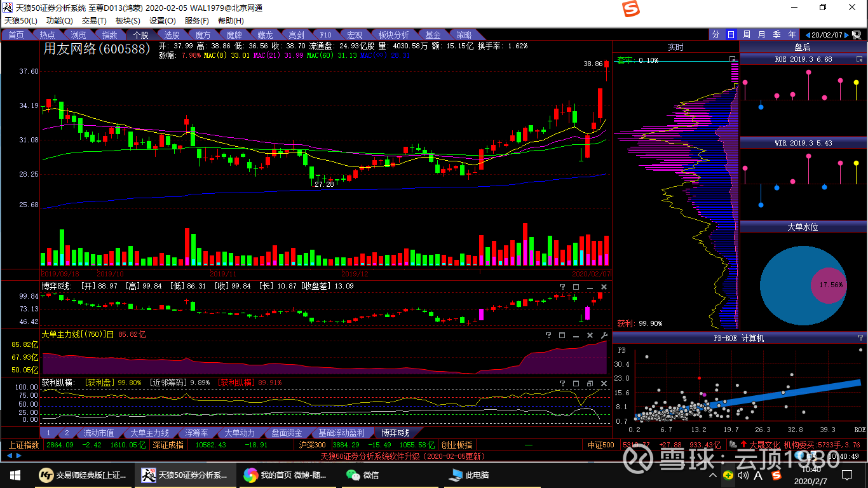Switch to 实时 panel header
The height and width of the screenshot is (488, 868).
[675, 47]
